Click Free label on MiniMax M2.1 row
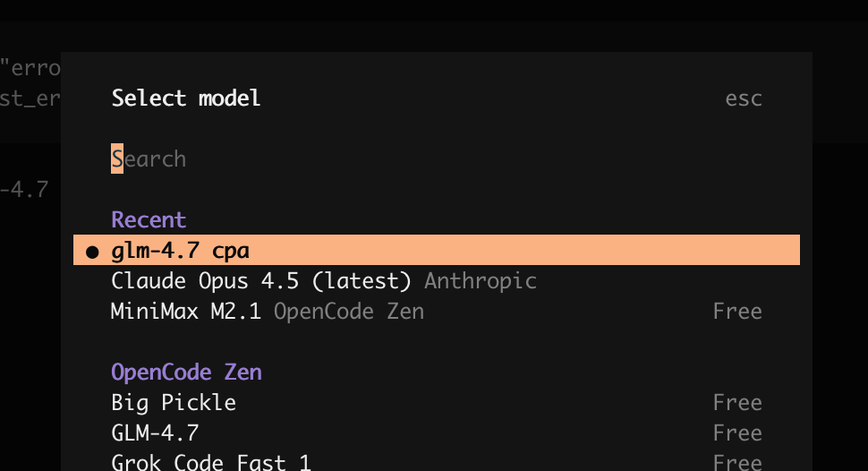 [737, 312]
